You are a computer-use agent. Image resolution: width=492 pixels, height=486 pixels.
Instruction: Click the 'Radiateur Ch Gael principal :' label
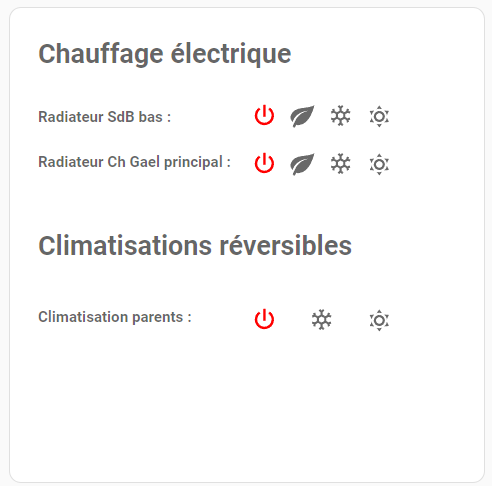[134, 162]
